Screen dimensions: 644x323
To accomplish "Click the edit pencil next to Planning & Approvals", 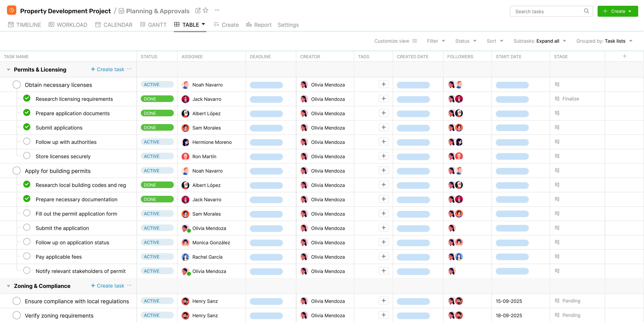I will [x=198, y=10].
